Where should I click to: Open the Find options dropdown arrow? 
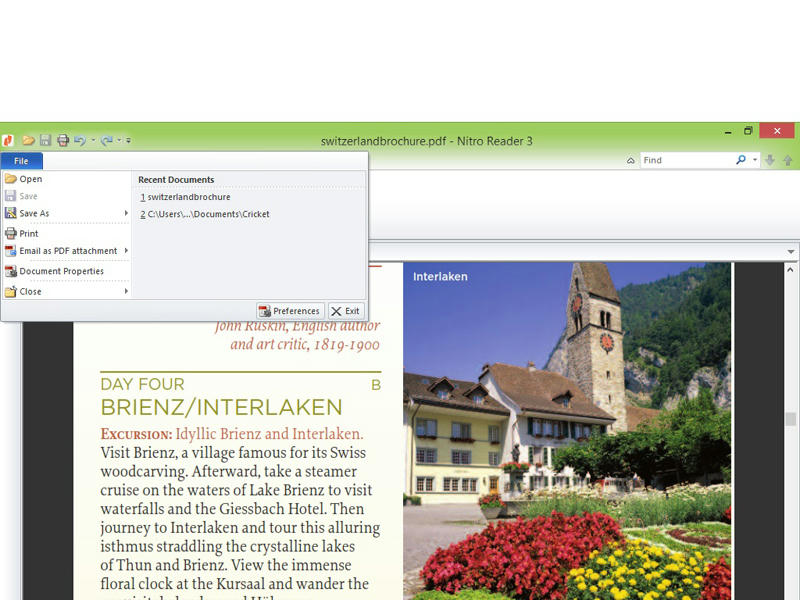[x=755, y=160]
